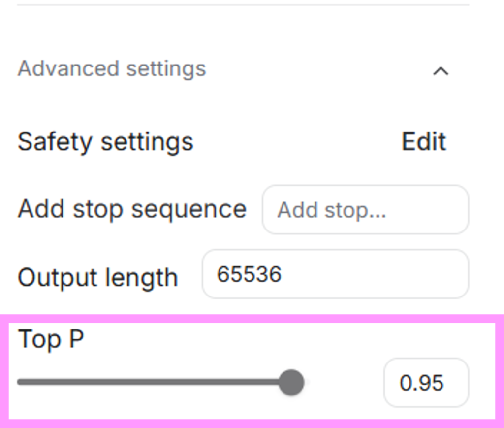This screenshot has height=428, width=504.
Task: Click the "Add stop..." placeholder text
Action: pos(331,210)
